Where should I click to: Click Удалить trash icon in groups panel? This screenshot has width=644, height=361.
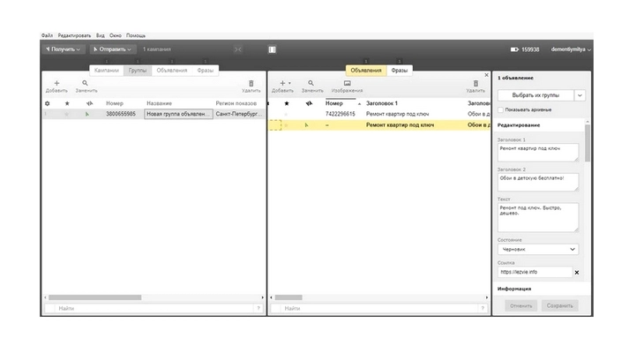[251, 83]
